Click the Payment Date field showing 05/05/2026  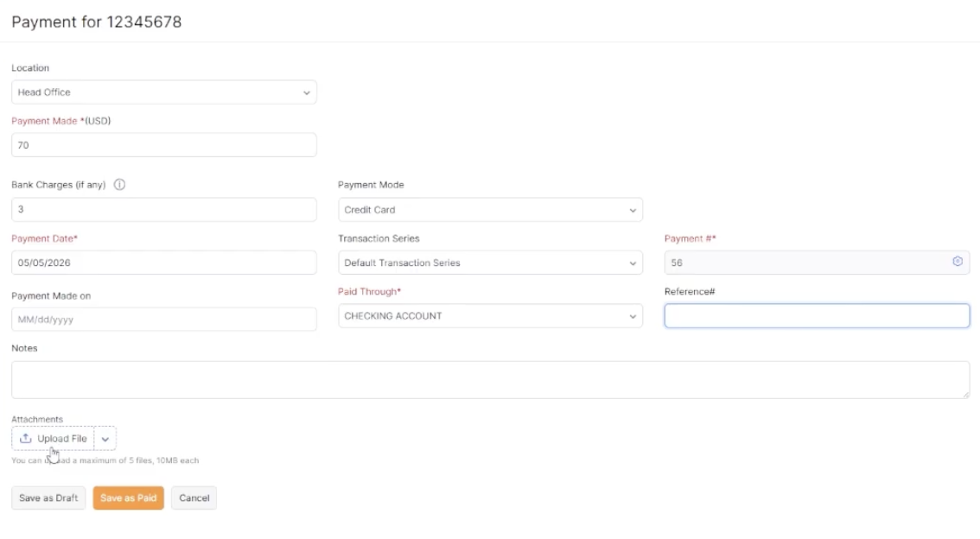(x=163, y=263)
